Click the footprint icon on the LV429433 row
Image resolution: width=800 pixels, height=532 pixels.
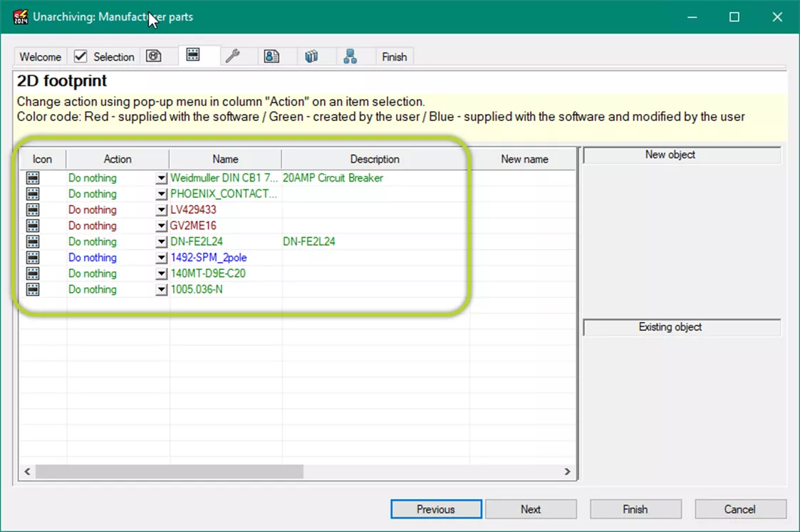(33, 209)
